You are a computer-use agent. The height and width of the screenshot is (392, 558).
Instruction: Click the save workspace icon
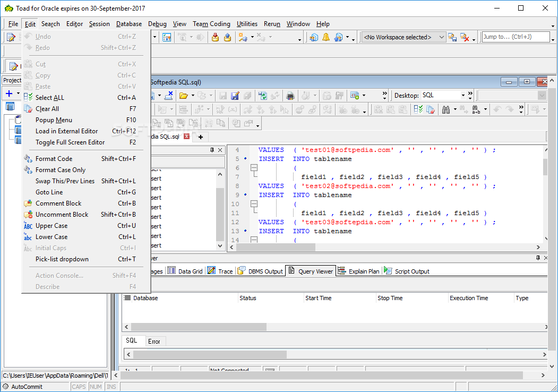pyautogui.click(x=452, y=37)
